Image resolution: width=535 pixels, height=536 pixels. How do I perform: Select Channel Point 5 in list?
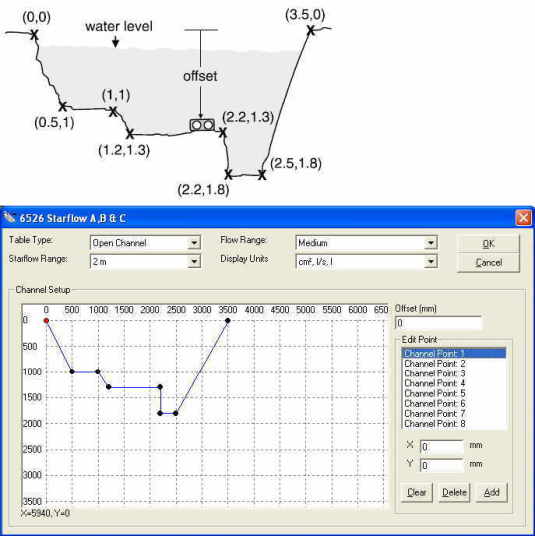click(454, 393)
